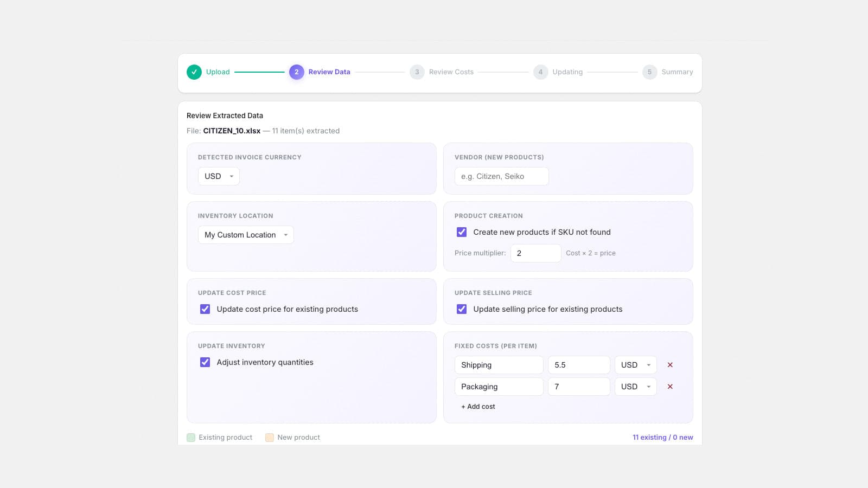The width and height of the screenshot is (868, 488).
Task: Click the Upload step label
Action: 218,72
